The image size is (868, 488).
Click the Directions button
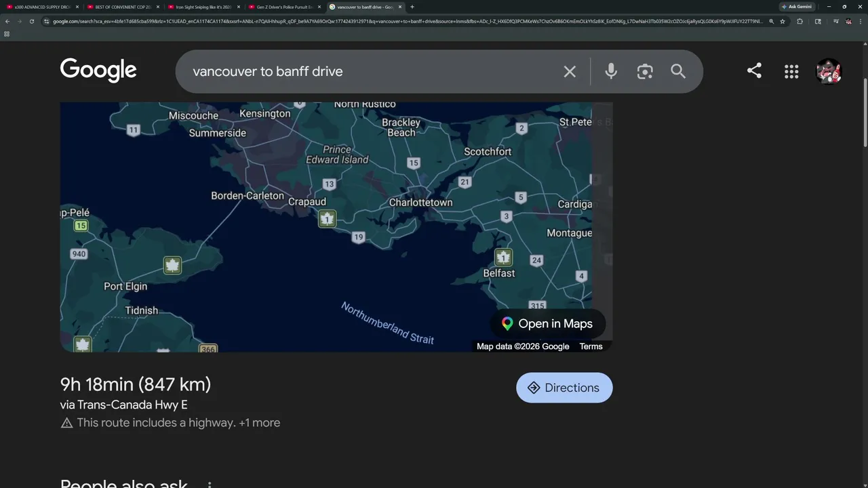[x=564, y=388]
